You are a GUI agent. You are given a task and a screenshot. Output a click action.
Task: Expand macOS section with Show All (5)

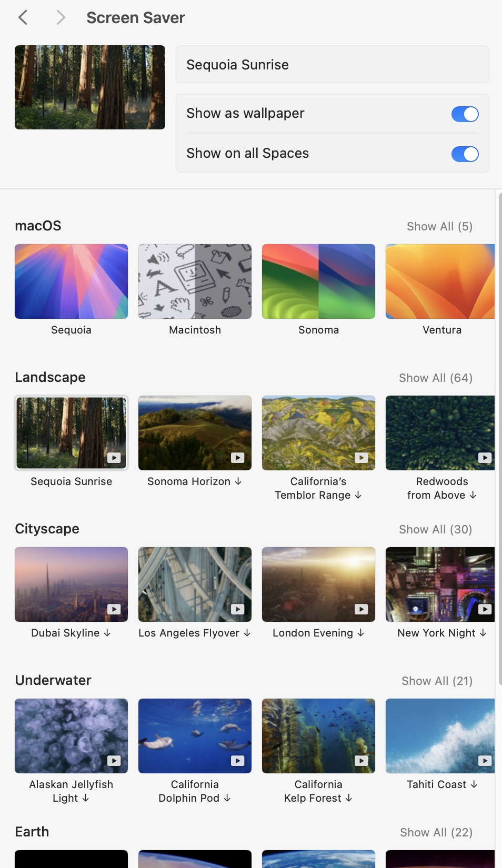[439, 227]
